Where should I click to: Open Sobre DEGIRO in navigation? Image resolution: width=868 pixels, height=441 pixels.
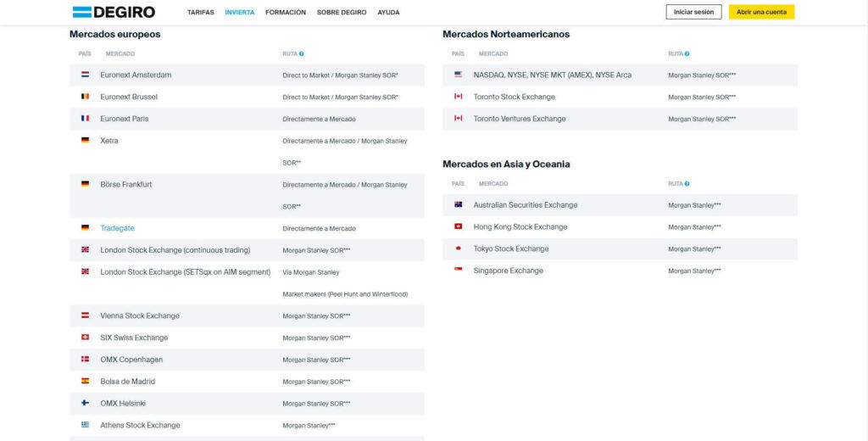(x=342, y=13)
